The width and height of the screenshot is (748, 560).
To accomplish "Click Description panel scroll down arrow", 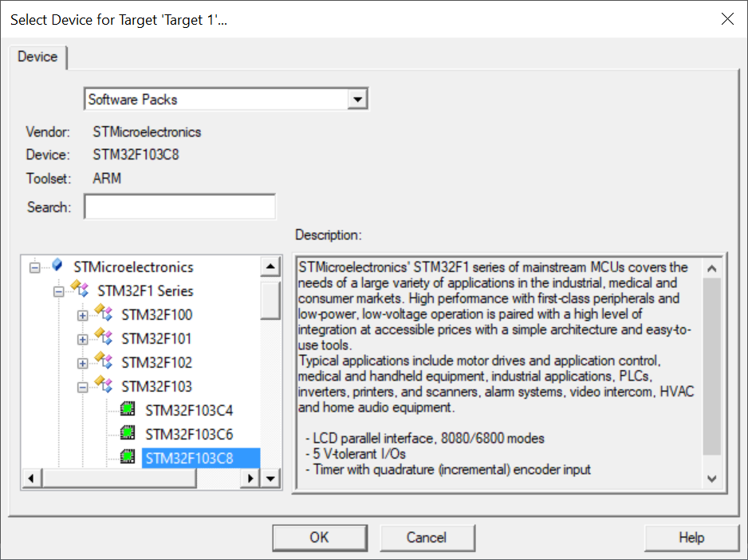I will pyautogui.click(x=712, y=479).
